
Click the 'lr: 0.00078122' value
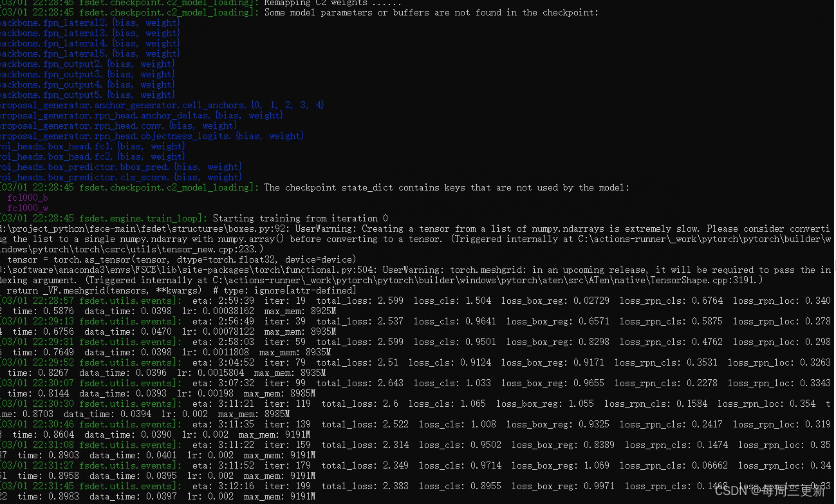pos(218,331)
